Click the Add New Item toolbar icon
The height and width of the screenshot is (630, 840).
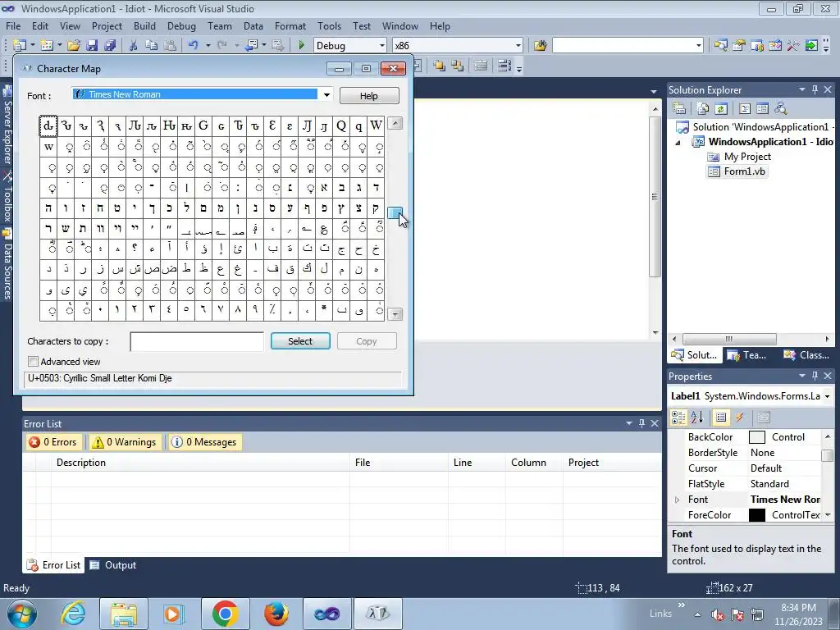tap(47, 46)
